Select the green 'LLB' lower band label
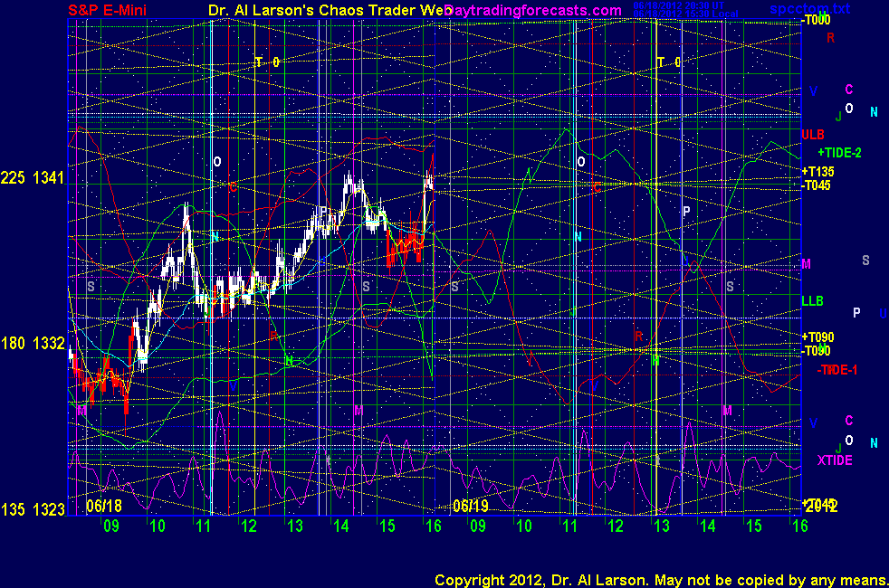The image size is (889, 588). tap(812, 301)
